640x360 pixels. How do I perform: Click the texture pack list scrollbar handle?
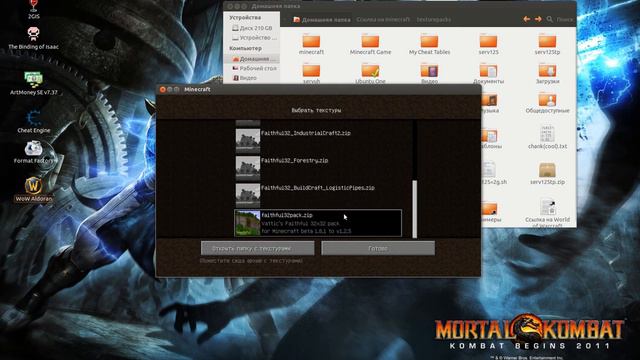pos(415,209)
